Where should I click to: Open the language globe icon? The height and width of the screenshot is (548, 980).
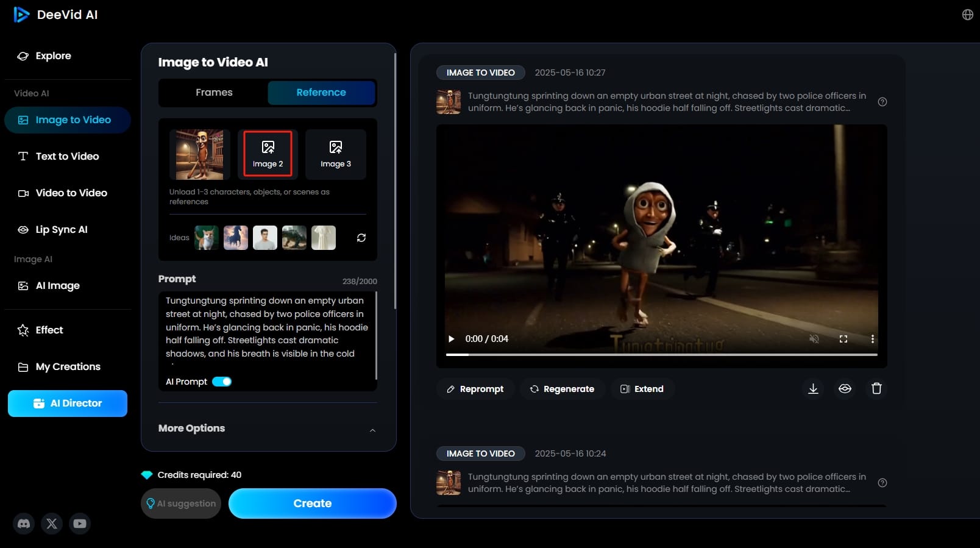coord(967,15)
